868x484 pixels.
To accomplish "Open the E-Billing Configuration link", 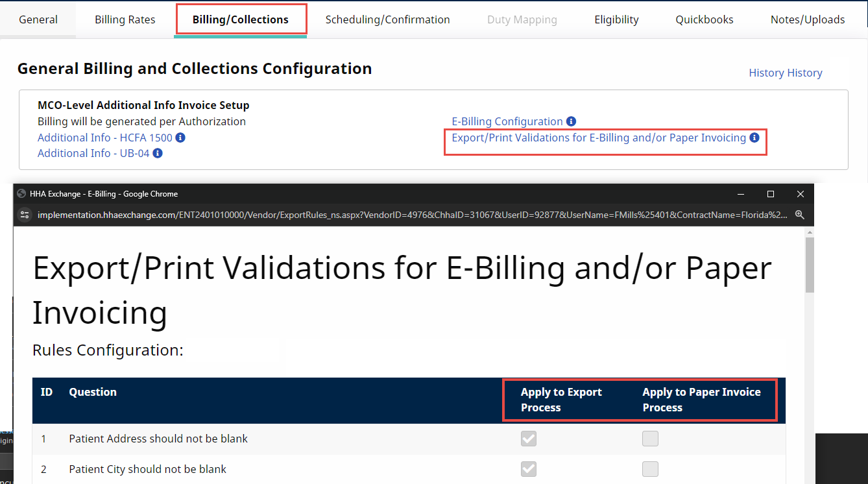I will [x=507, y=121].
